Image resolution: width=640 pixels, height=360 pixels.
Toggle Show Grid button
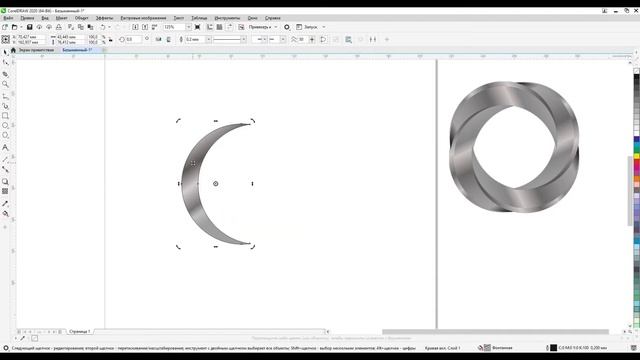[x=220, y=27]
